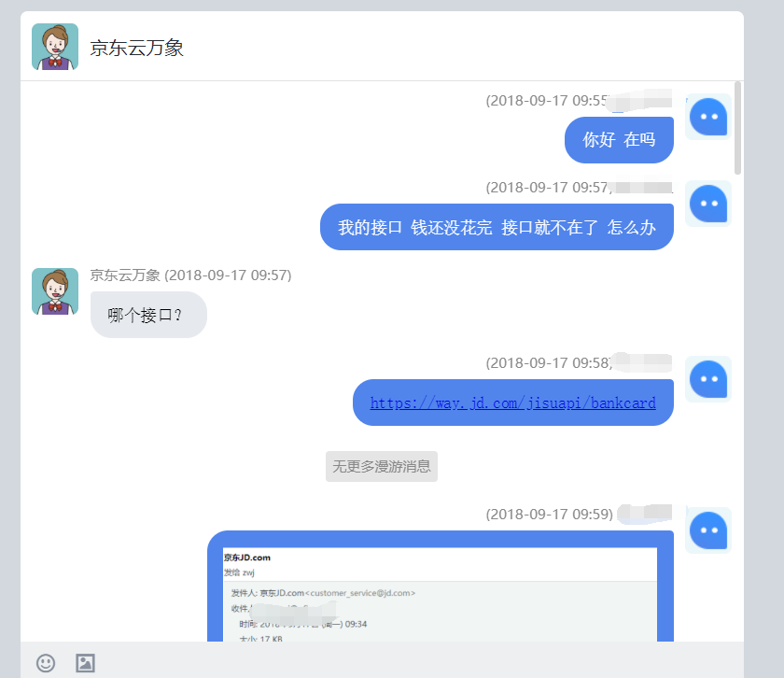
Task: Click the 京东云万象 chat title
Action: click(x=137, y=48)
